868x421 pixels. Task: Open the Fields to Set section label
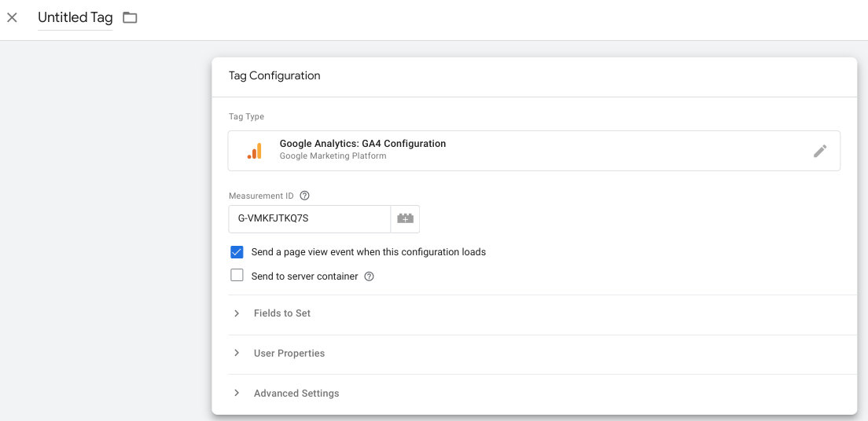coord(282,313)
